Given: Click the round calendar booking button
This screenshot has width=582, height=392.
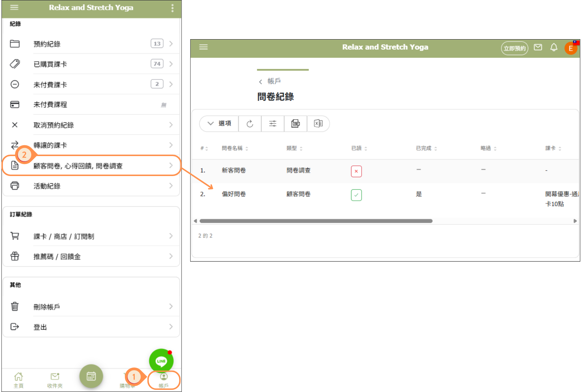Looking at the screenshot, I should click(91, 376).
